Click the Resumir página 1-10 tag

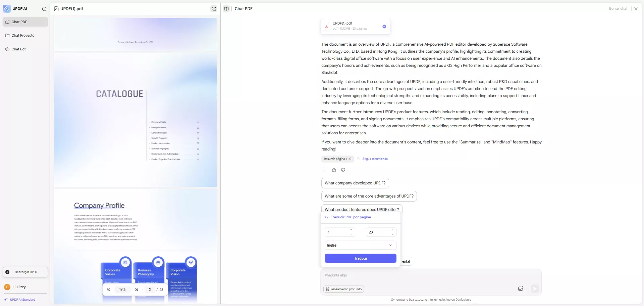click(337, 159)
